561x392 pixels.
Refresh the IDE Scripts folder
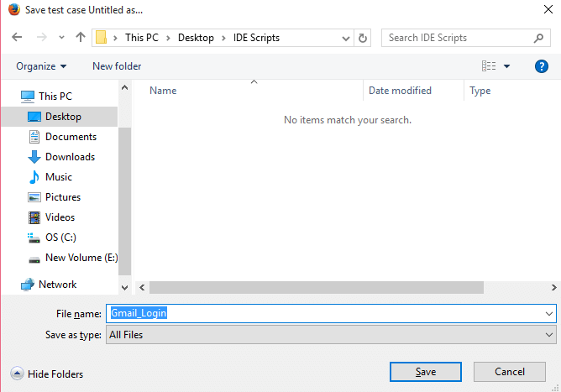point(363,38)
